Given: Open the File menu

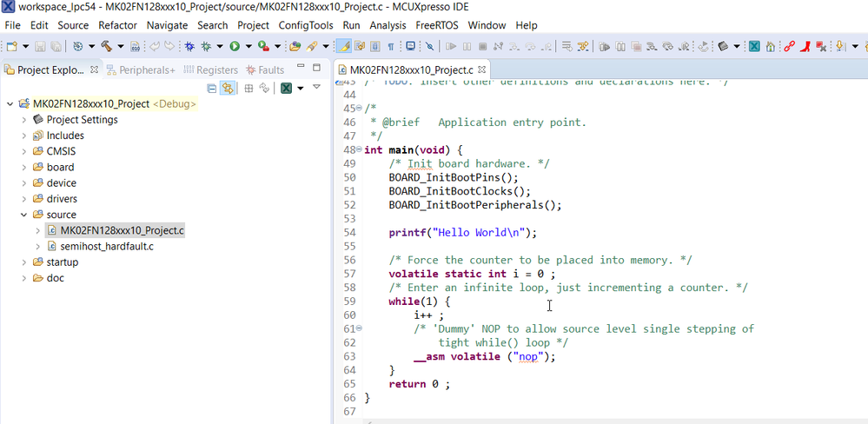Looking at the screenshot, I should 12,25.
